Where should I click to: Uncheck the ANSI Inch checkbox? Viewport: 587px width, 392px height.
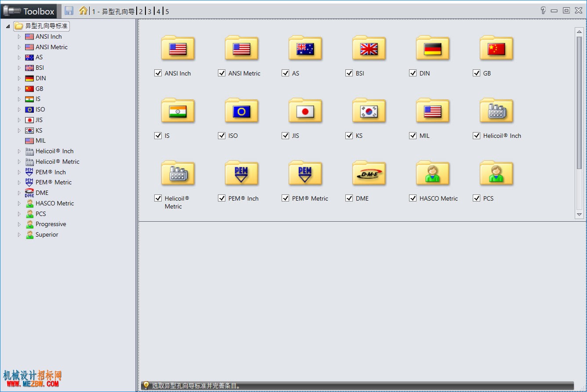[158, 73]
